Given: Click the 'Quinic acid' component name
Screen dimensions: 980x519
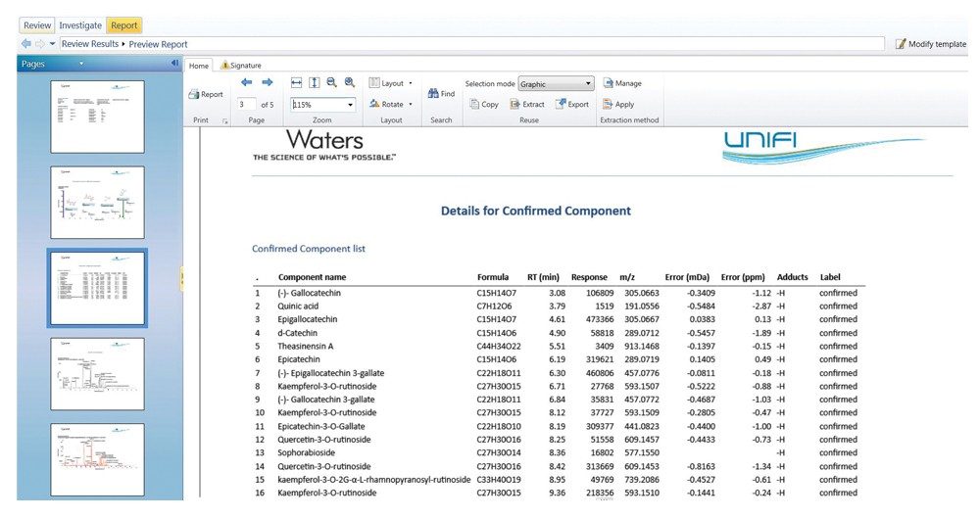Looking at the screenshot, I should (x=298, y=307).
